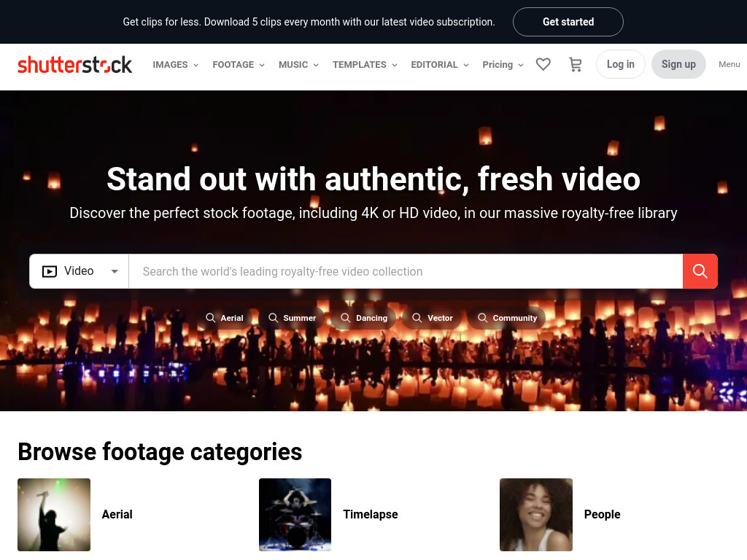Search for Summer suggestion chip

pyautogui.click(x=292, y=318)
